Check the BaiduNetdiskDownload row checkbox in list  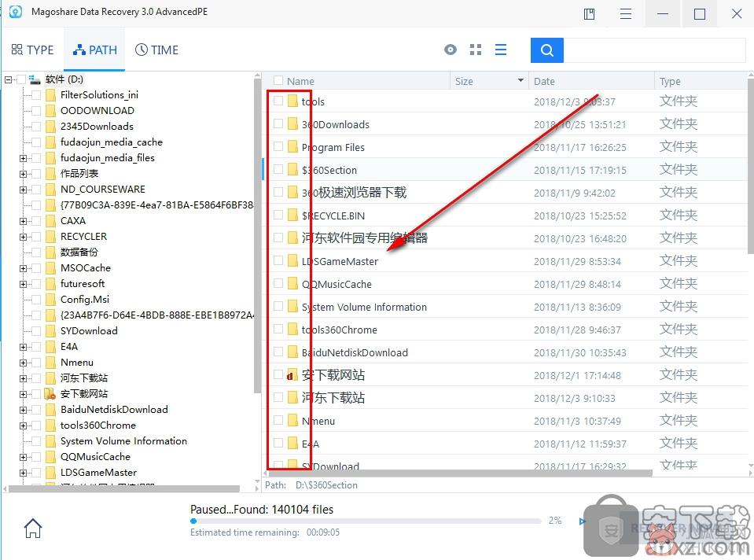(x=278, y=352)
